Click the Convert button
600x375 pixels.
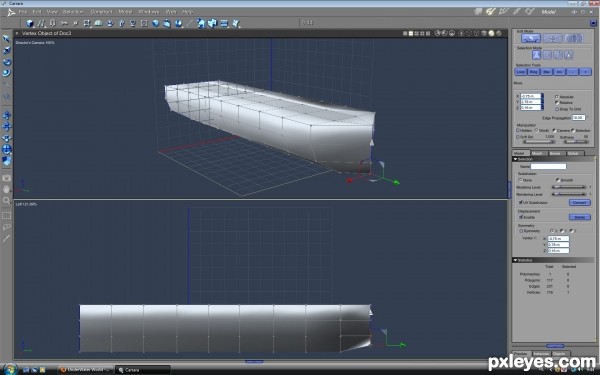point(580,202)
